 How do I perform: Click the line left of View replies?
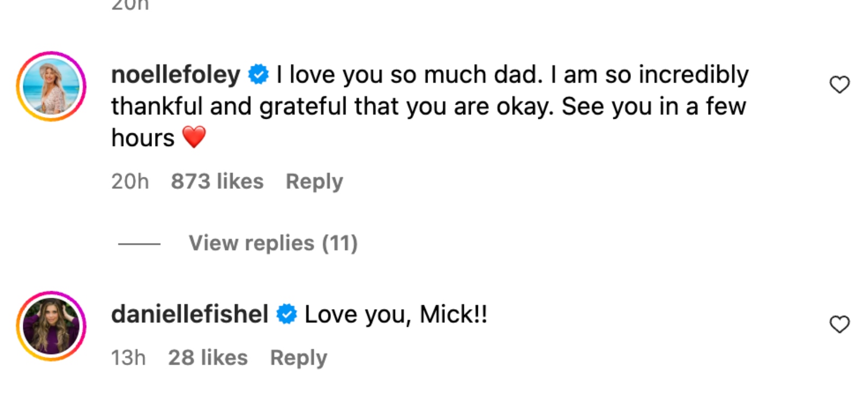point(139,244)
